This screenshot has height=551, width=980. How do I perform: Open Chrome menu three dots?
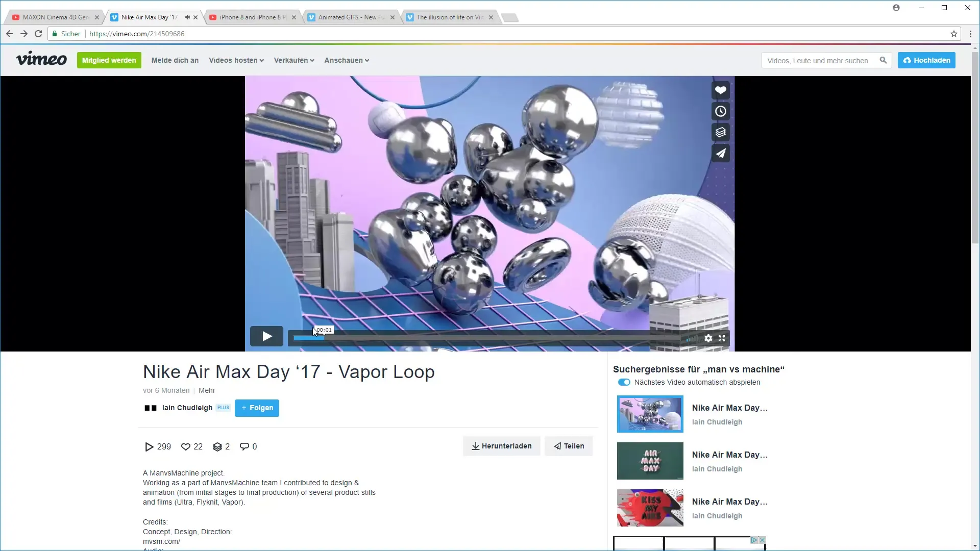coord(970,34)
